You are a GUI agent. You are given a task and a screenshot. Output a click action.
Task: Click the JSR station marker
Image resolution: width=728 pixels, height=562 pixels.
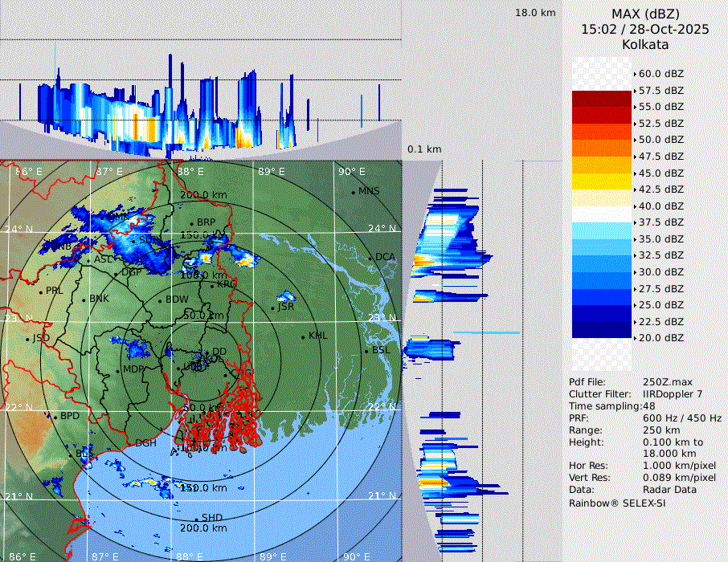(x=273, y=307)
